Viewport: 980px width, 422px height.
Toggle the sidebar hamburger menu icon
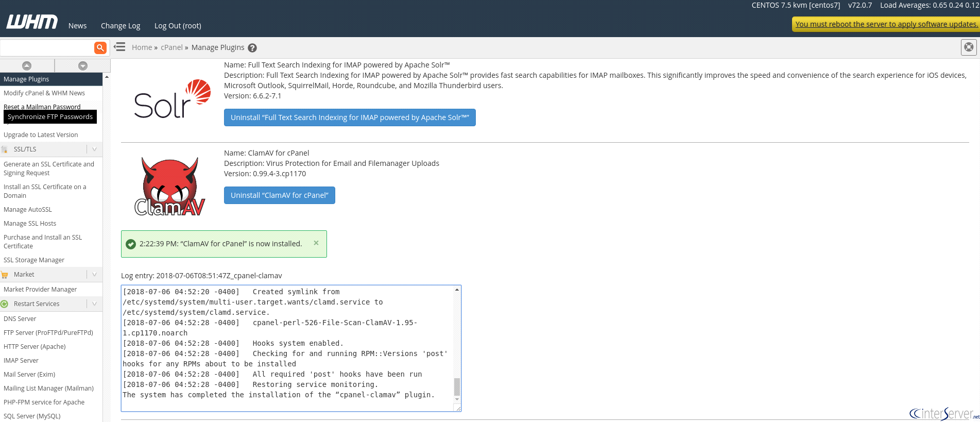pyautogui.click(x=120, y=47)
